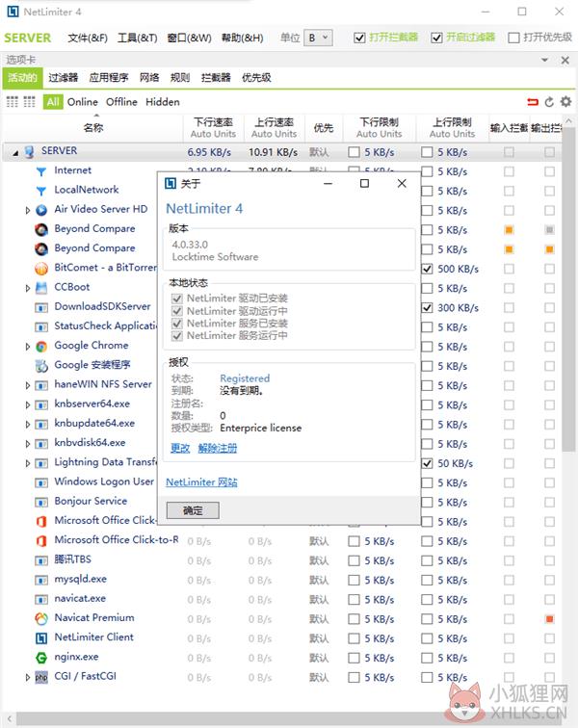Select the NetLimiter Client row name
This screenshot has width=578, height=728.
tap(93, 637)
